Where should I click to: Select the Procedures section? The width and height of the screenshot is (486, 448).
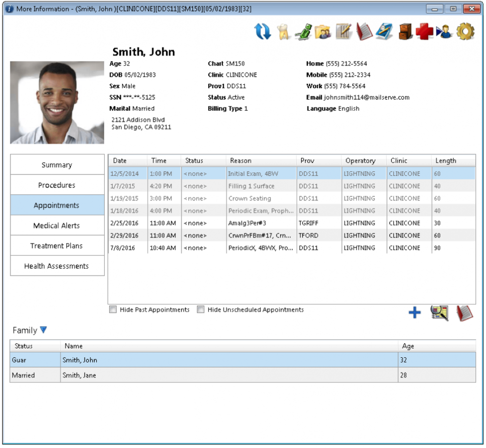57,184
